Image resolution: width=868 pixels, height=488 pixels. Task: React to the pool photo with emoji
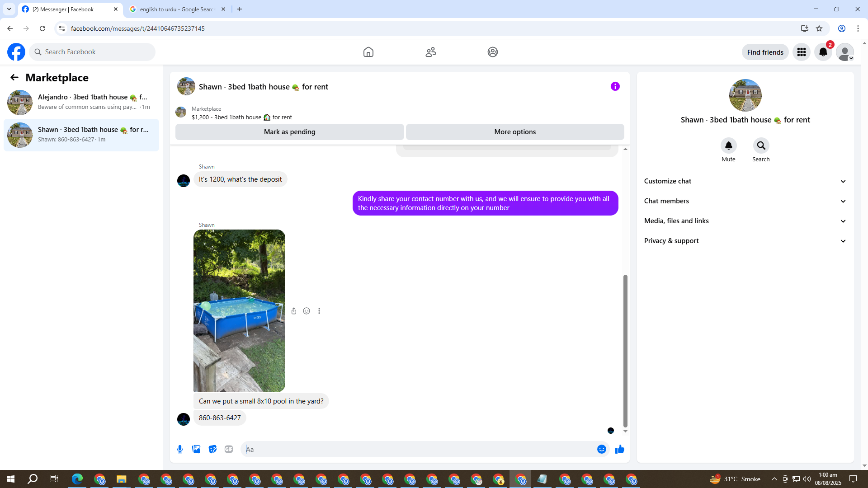tap(307, 311)
